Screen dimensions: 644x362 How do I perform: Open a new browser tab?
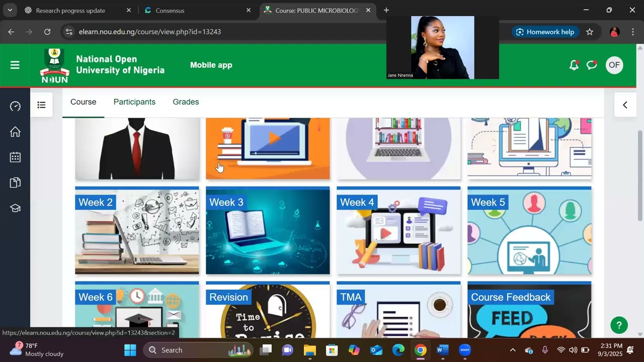pyautogui.click(x=386, y=10)
